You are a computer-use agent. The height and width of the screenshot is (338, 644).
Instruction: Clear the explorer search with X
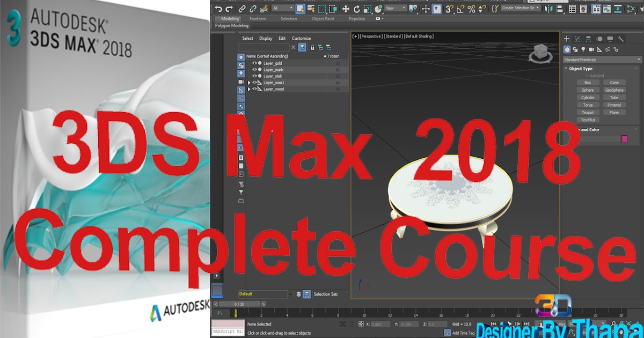pos(293,47)
